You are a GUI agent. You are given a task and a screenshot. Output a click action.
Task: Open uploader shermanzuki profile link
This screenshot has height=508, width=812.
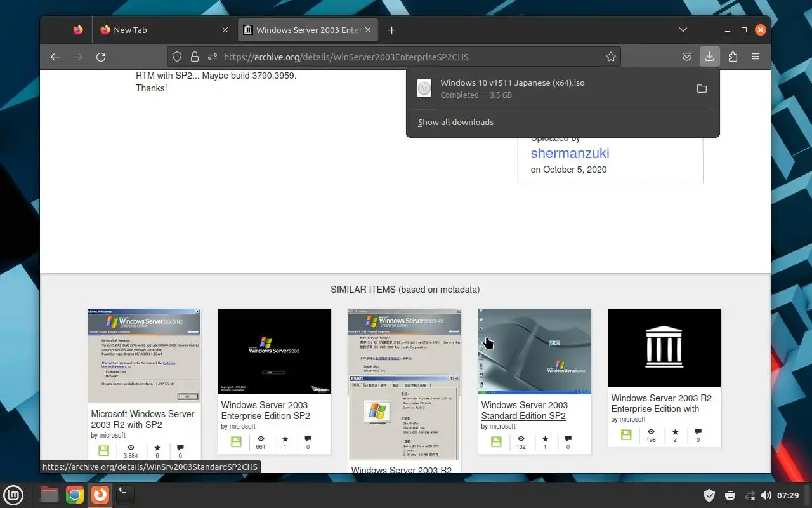click(570, 153)
